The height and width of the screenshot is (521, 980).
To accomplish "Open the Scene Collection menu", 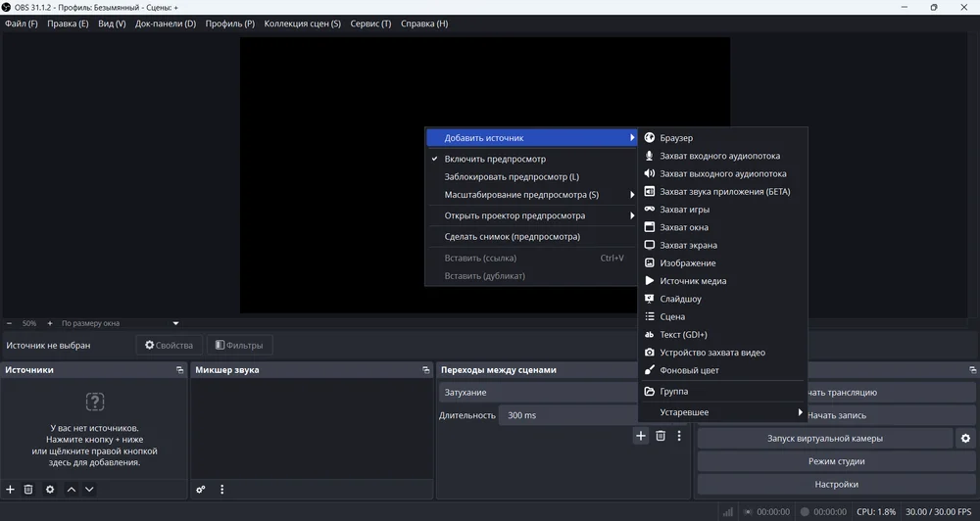I will (302, 24).
